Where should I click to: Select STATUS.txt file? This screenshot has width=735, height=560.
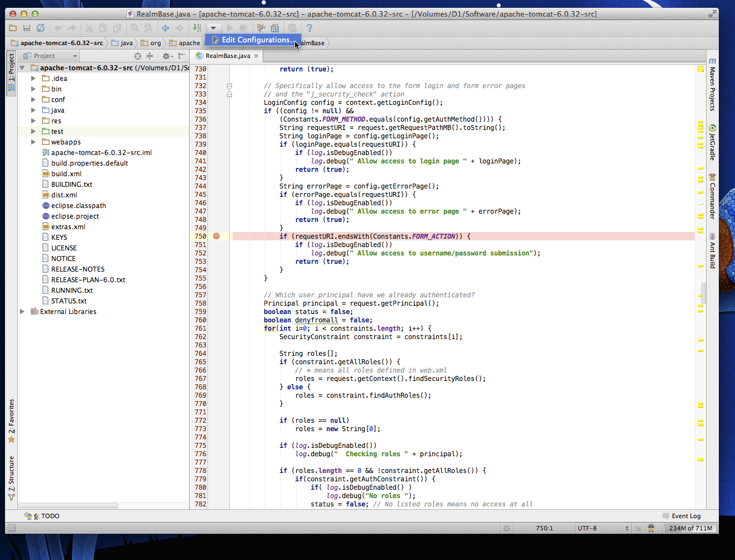coord(69,301)
